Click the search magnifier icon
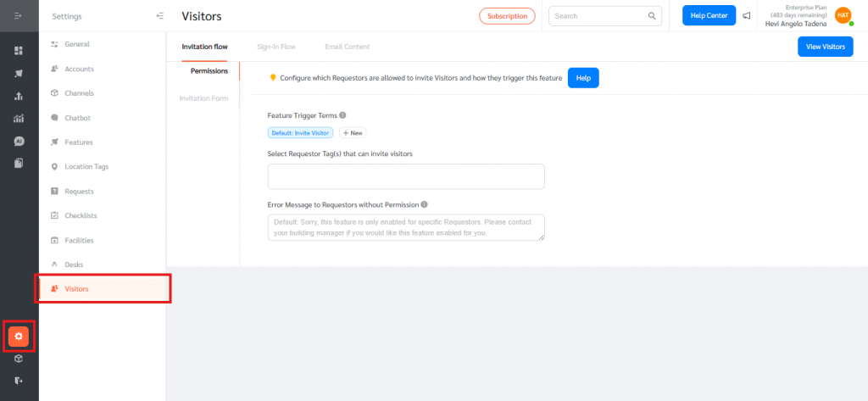 coord(652,16)
